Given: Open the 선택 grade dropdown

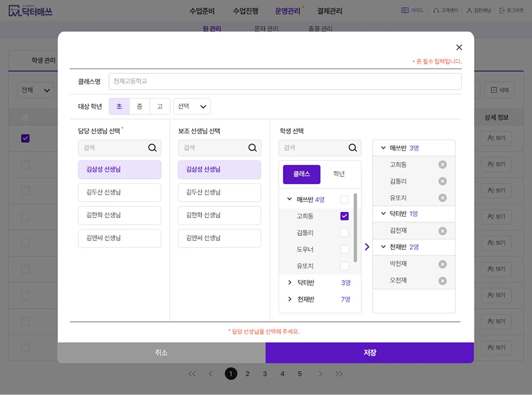Looking at the screenshot, I should (x=192, y=106).
